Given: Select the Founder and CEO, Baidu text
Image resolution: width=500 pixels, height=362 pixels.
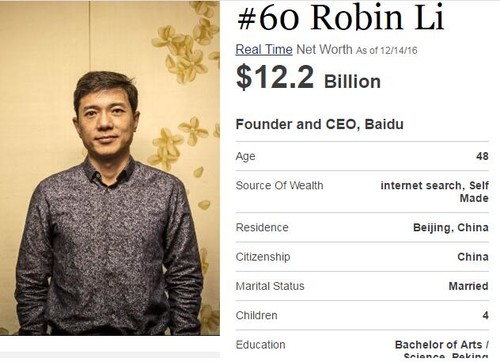Looking at the screenshot, I should tap(320, 124).
